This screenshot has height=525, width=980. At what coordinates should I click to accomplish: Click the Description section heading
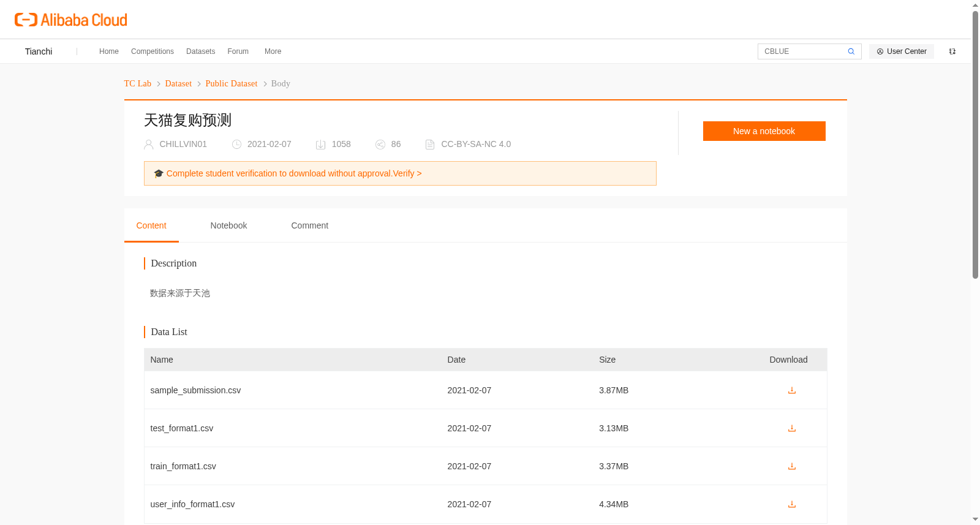tap(173, 263)
